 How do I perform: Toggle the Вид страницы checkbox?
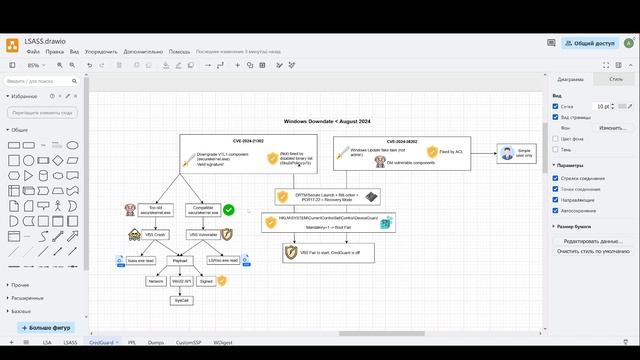coord(555,117)
